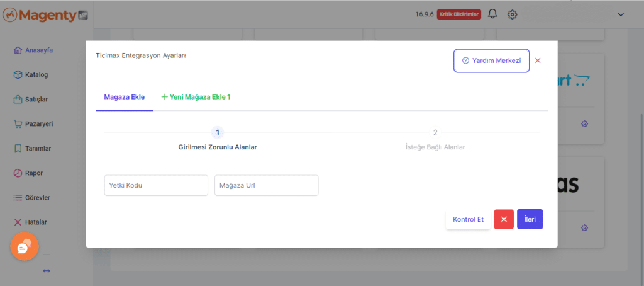Viewport: 644px width, 286px height.
Task: Open the Yardım Merkezi help button
Action: click(x=491, y=60)
